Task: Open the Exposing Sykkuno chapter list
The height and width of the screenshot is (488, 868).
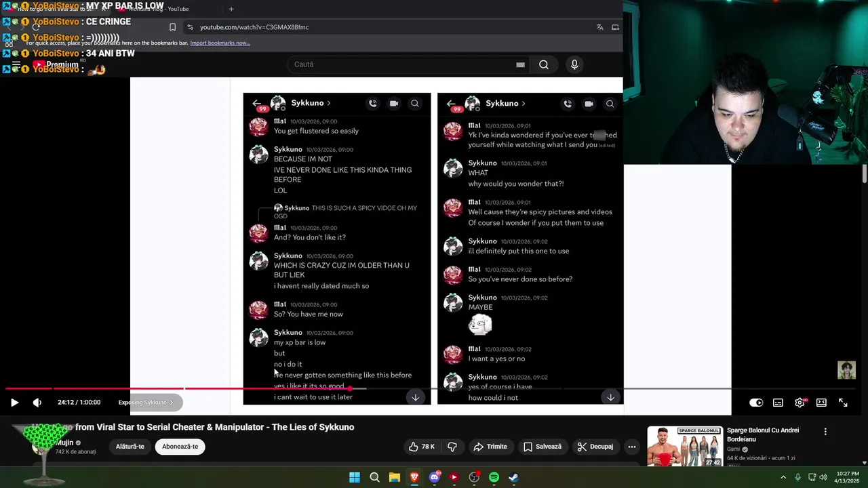Action: [146, 403]
